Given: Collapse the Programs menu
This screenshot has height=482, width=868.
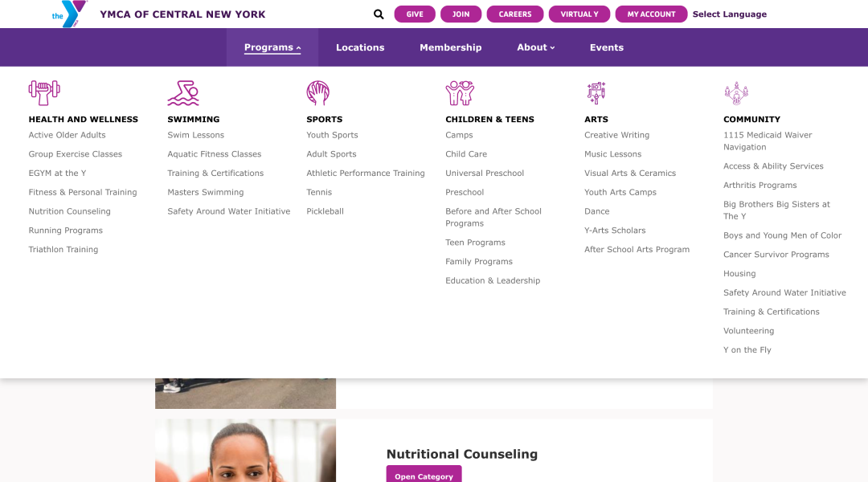Looking at the screenshot, I should pos(272,47).
